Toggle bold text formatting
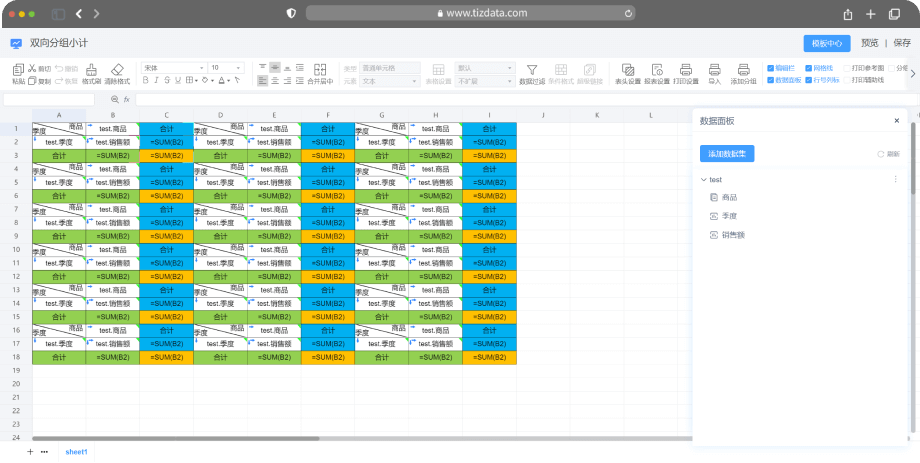The height and width of the screenshot is (463, 920). tap(146, 80)
